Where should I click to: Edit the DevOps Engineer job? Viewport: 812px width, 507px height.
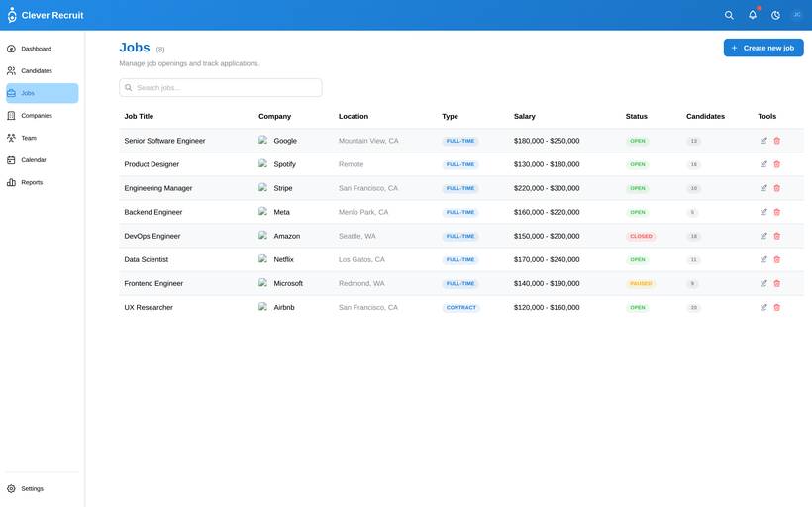coord(763,236)
